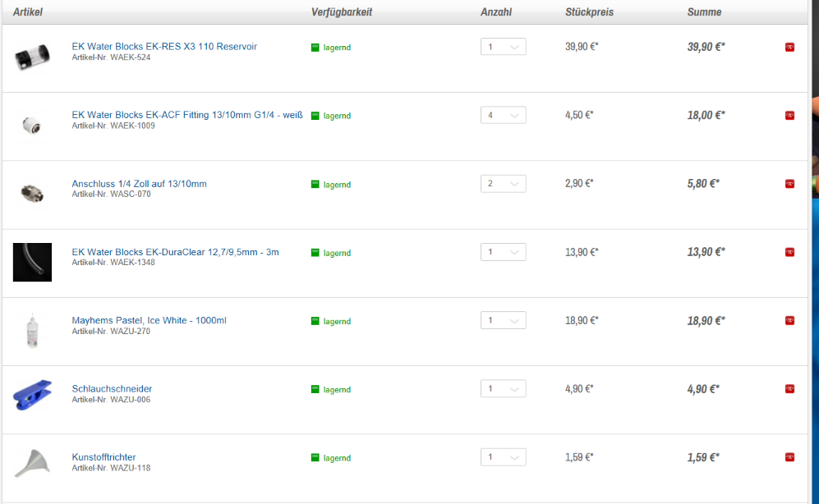Click the metal Anschluss connector thumbnail
Screen dimensions: 819x504
tap(32, 194)
